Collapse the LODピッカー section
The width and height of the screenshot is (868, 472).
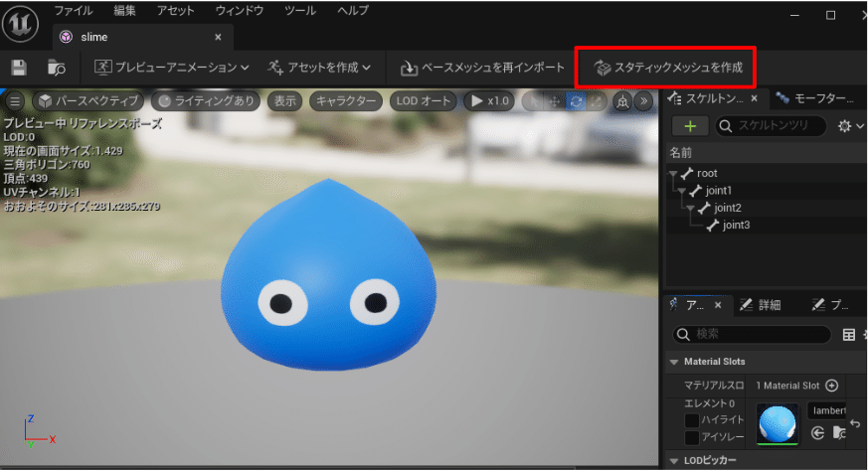[x=674, y=460]
